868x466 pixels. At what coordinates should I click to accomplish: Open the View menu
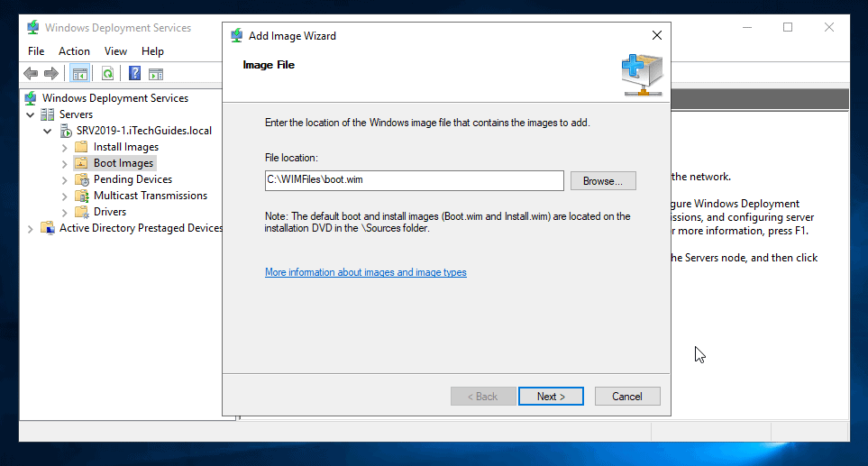point(115,51)
